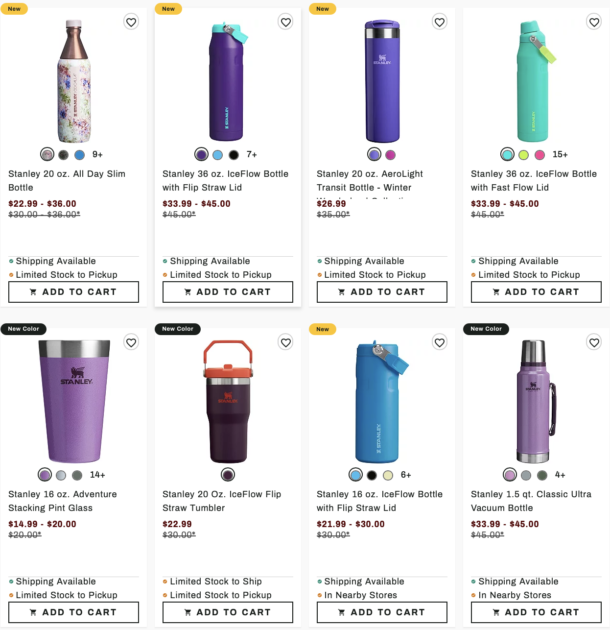Wishlist the 16 oz. IceFlow Bottle
The height and width of the screenshot is (630, 610).
(x=439, y=342)
